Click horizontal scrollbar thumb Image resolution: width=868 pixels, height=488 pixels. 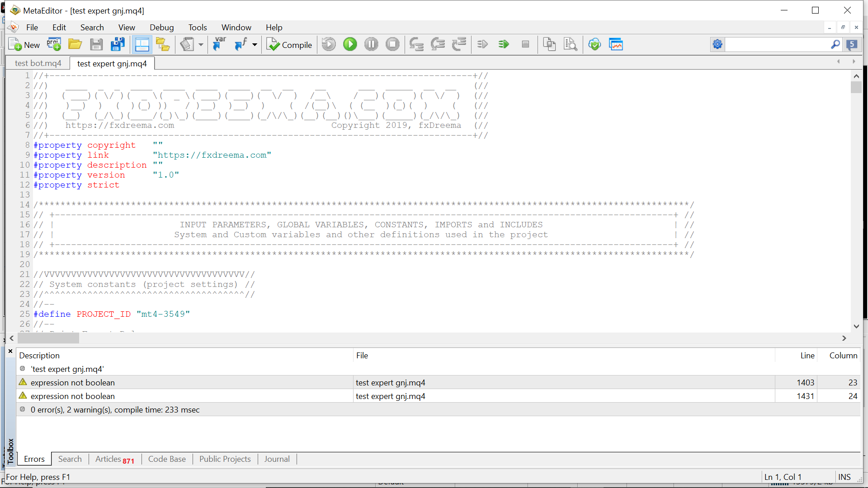tap(48, 338)
